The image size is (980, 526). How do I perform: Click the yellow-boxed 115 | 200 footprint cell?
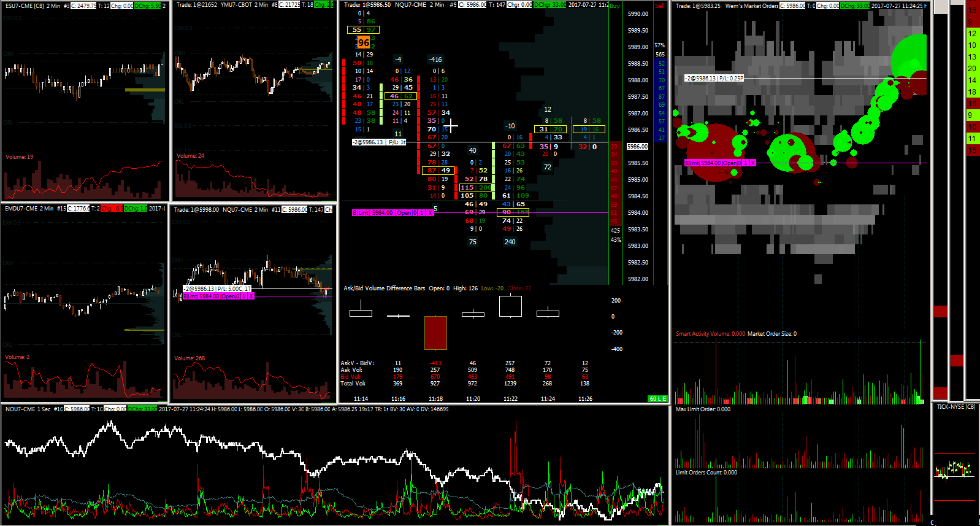476,188
